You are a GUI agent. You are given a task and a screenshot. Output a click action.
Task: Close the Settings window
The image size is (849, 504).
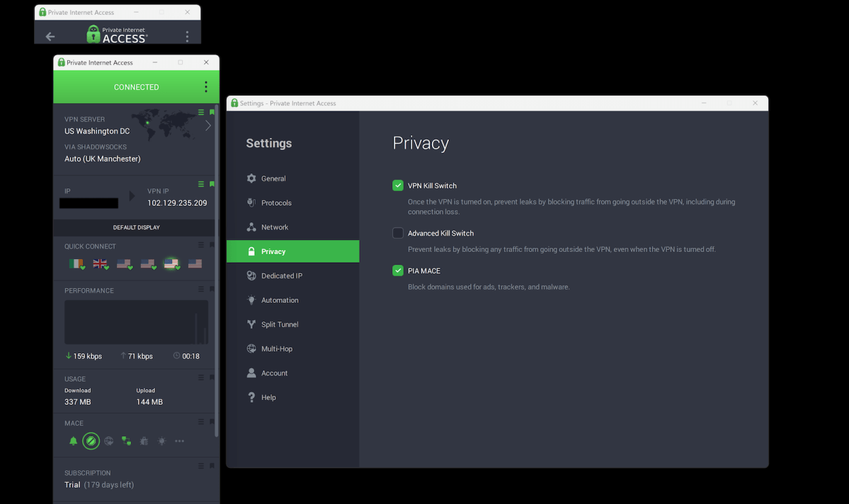click(x=755, y=103)
